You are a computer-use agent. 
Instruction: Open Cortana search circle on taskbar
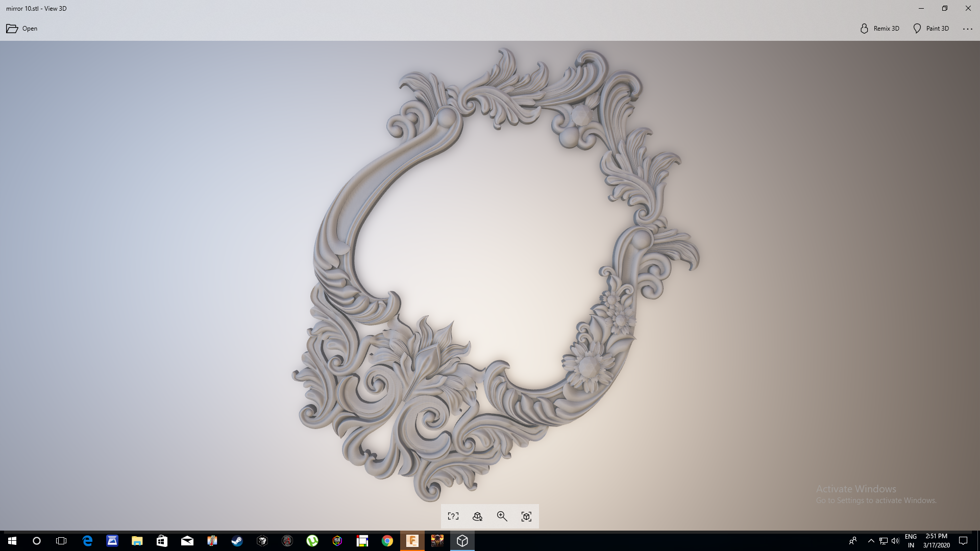click(37, 541)
